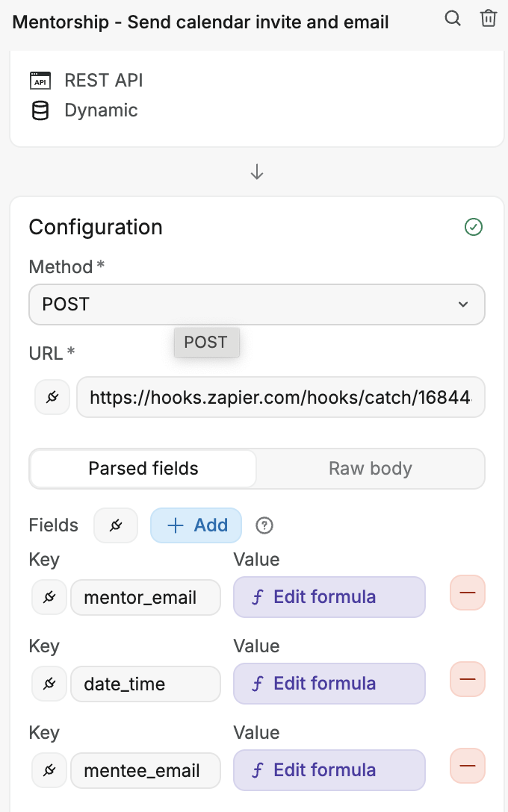This screenshot has width=508, height=812.
Task: Click plug icon beside mentee_email key
Action: click(49, 770)
